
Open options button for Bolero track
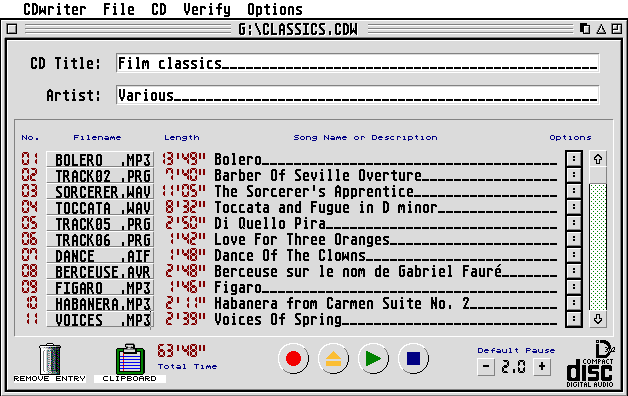pos(574,159)
